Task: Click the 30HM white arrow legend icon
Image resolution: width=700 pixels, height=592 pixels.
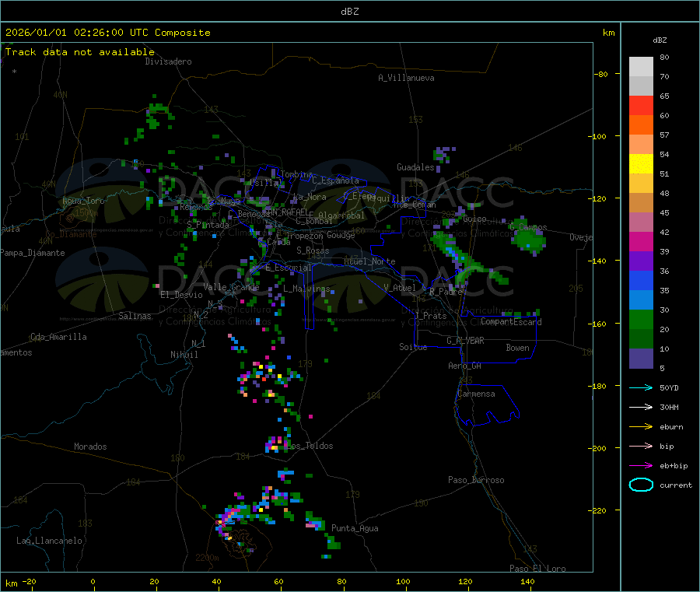Action: coord(641,407)
